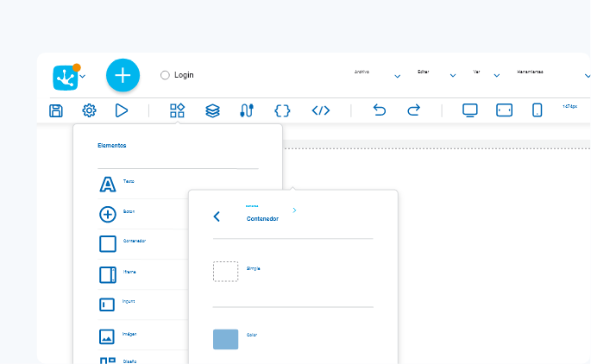Open the Elementos panel icon in toolbar
Screen dimensions: 591x364
[x=177, y=110]
